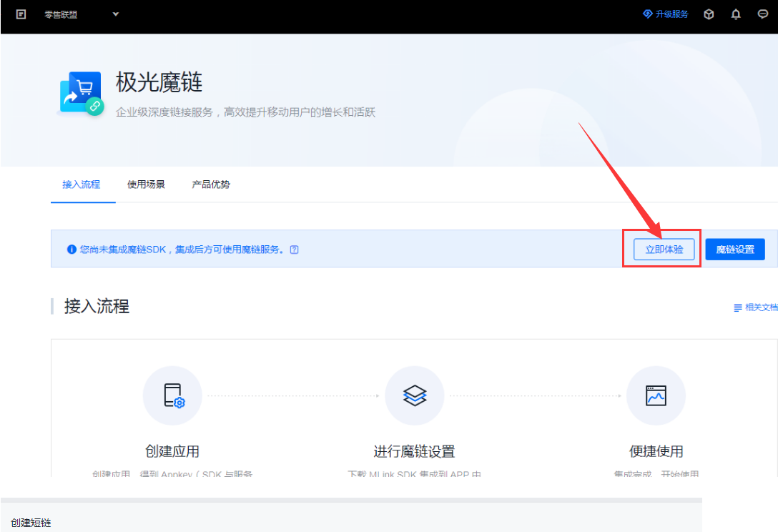
Task: Click the 创建应用 phone-with-gear icon
Action: (173, 395)
